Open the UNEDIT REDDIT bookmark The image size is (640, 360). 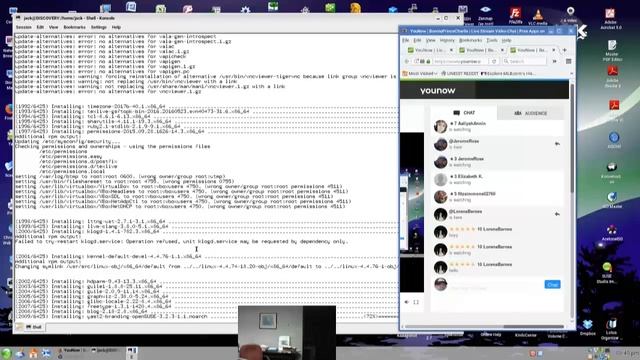pyautogui.click(x=459, y=73)
